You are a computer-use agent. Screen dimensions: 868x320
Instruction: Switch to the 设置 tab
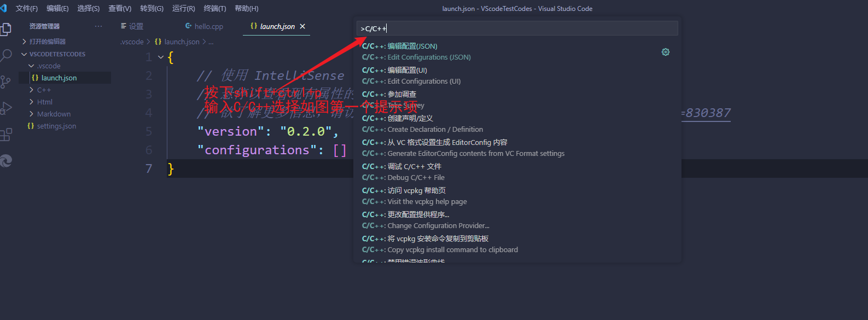tap(132, 26)
